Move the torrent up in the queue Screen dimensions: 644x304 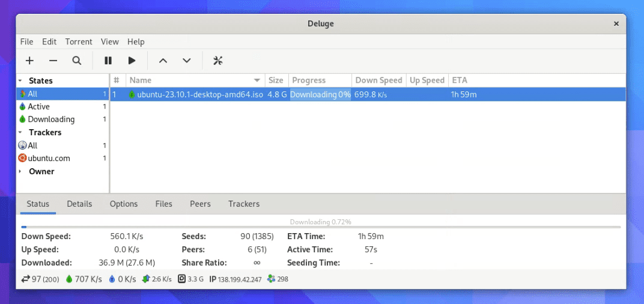pyautogui.click(x=163, y=61)
